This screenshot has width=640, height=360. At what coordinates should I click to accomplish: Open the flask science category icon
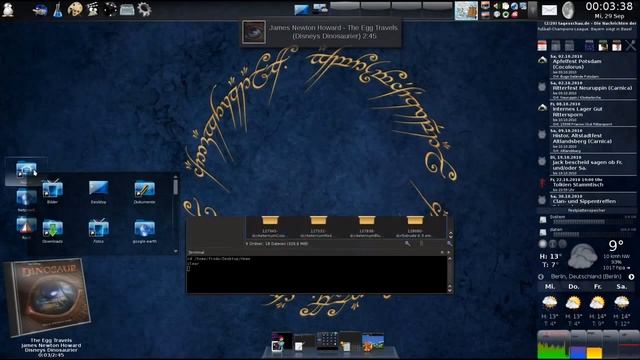58,10
